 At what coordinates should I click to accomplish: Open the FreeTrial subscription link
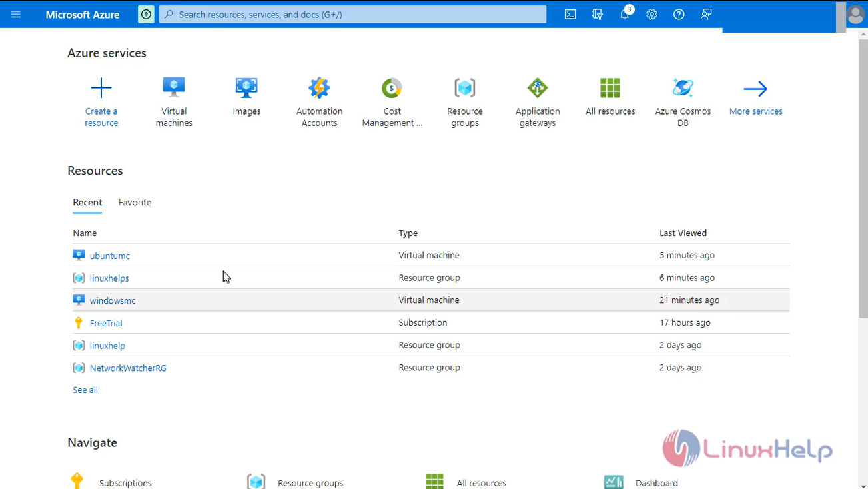106,323
